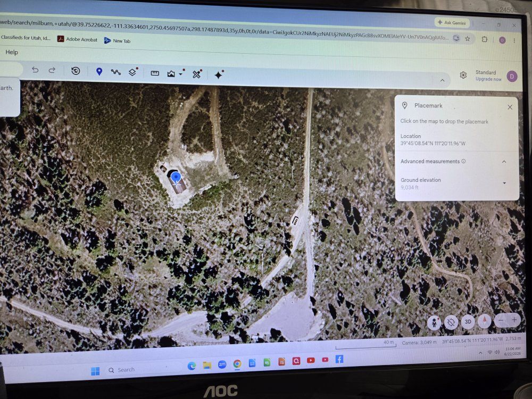The height and width of the screenshot is (399, 532).
Task: Click the Redo arrow icon
Action: (52, 70)
